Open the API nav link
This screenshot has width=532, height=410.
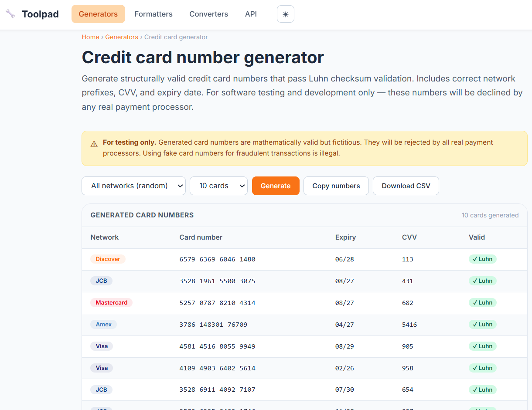251,14
